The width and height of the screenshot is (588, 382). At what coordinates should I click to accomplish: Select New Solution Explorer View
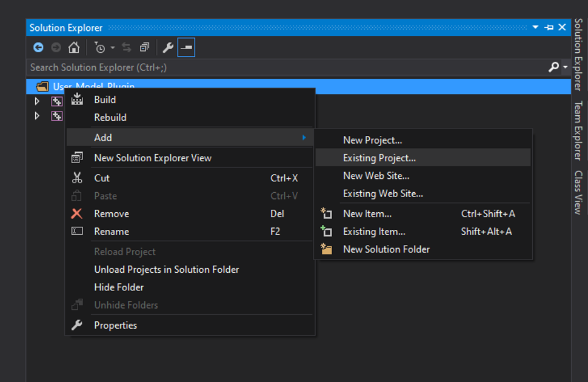pyautogui.click(x=190, y=158)
